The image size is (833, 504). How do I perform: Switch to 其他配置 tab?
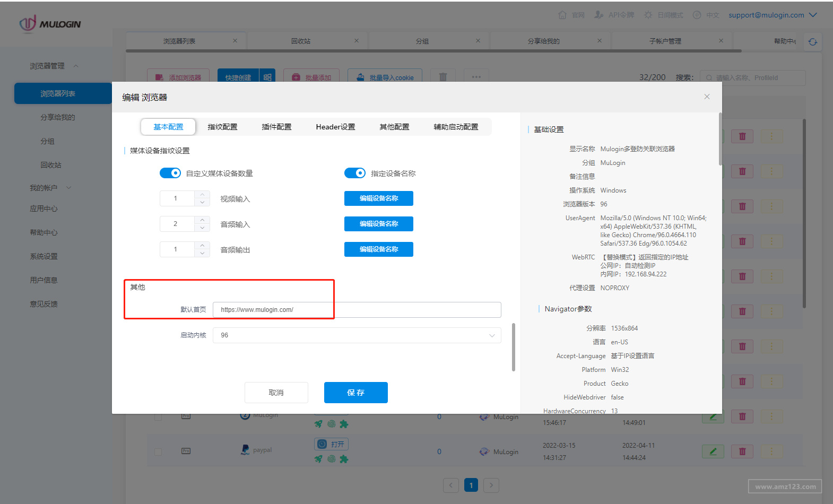pyautogui.click(x=394, y=127)
